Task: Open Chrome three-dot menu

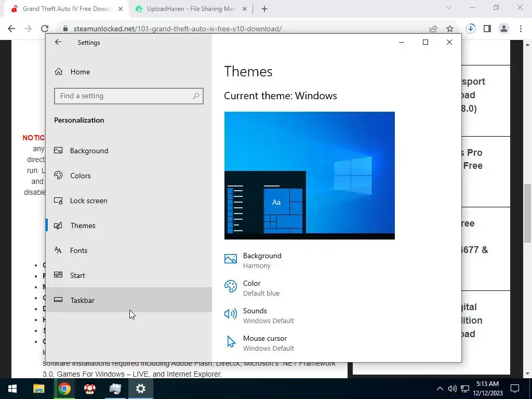Action: (x=521, y=29)
